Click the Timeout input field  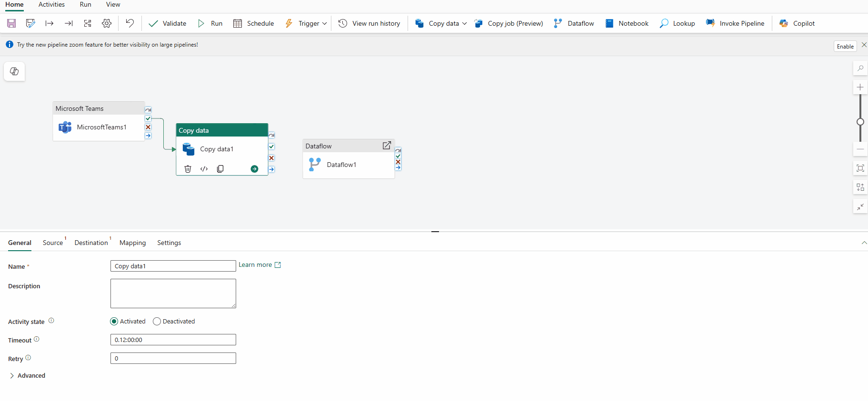(x=173, y=340)
